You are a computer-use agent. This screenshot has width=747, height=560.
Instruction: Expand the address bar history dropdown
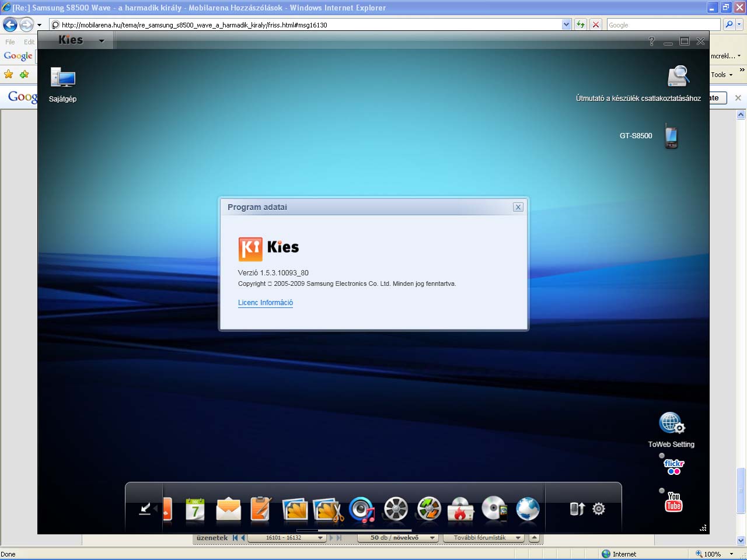coord(566,24)
